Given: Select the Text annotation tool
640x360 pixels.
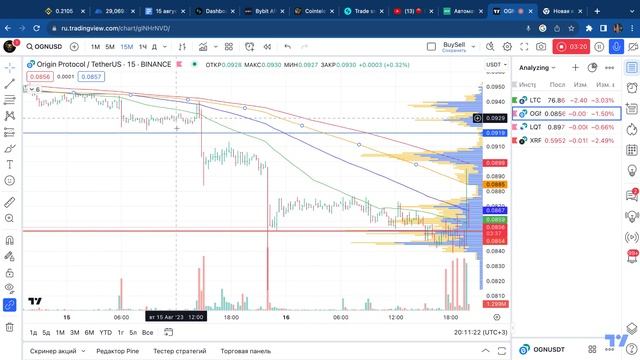Looking at the screenshot, I should (10, 164).
